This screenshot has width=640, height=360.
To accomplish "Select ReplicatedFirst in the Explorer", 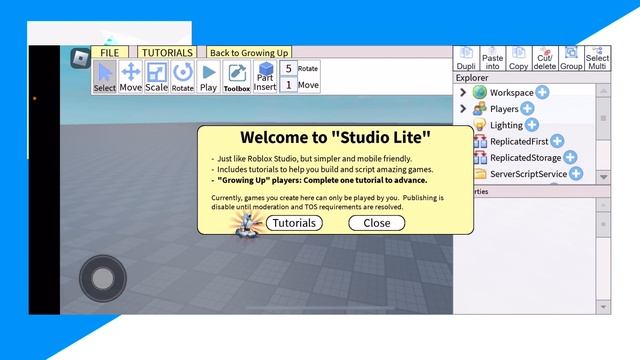I will tap(519, 142).
